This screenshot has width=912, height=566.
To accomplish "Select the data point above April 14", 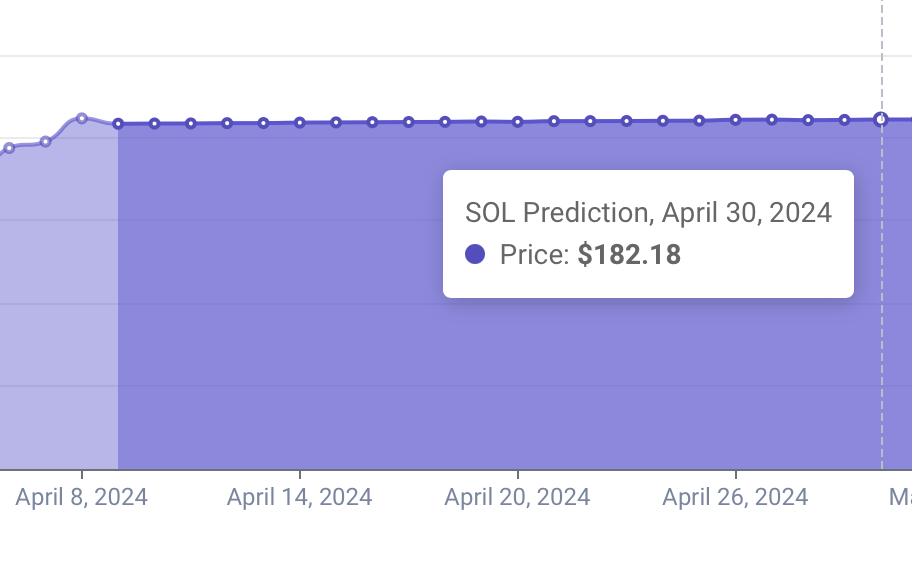I will (x=300, y=122).
